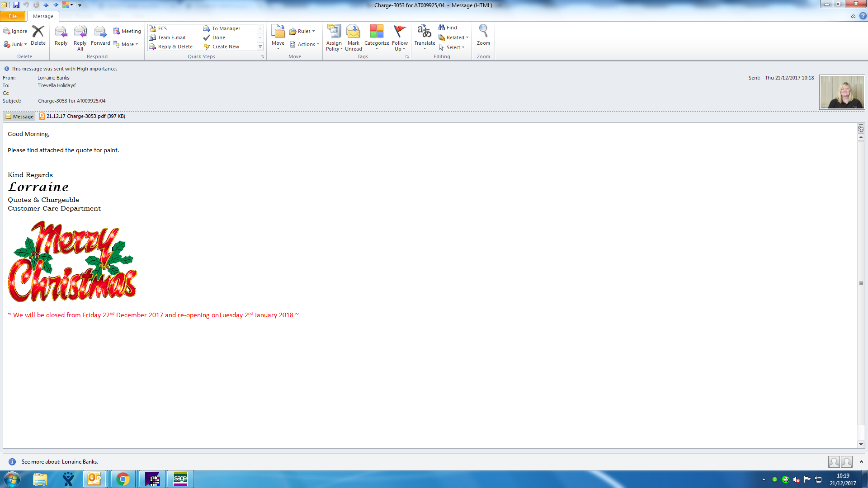Switch to the Message body tab
The height and width of the screenshot is (488, 868).
[x=19, y=117]
